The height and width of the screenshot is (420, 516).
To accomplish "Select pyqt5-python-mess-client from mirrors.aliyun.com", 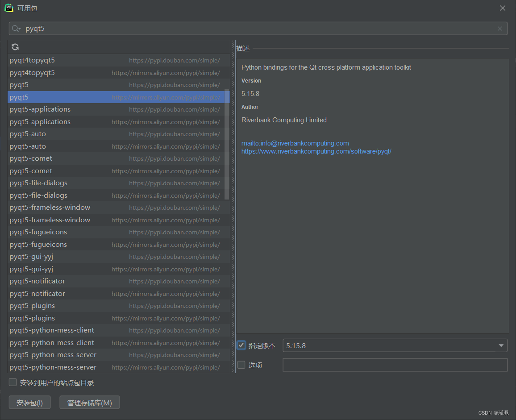I will [118, 342].
